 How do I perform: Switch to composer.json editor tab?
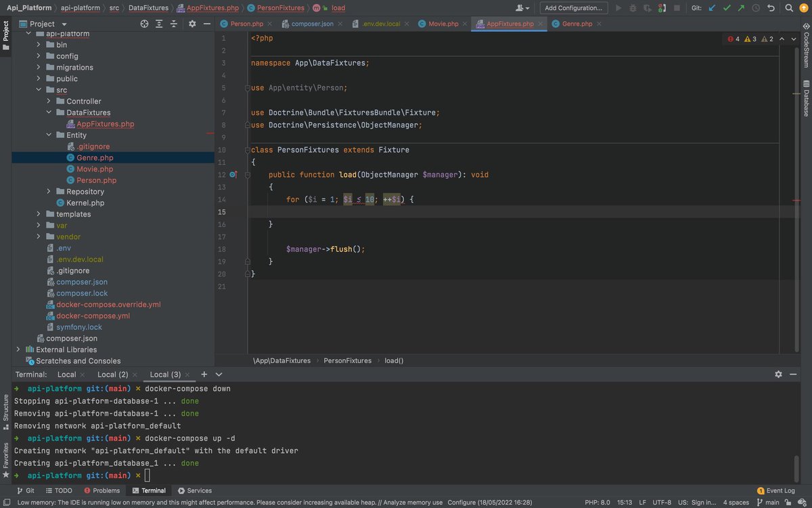312,24
